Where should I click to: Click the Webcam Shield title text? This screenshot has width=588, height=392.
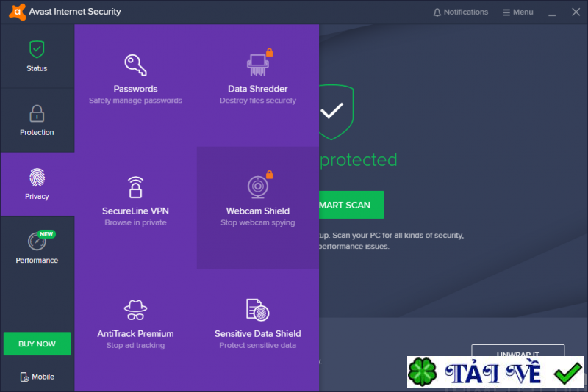click(x=258, y=211)
